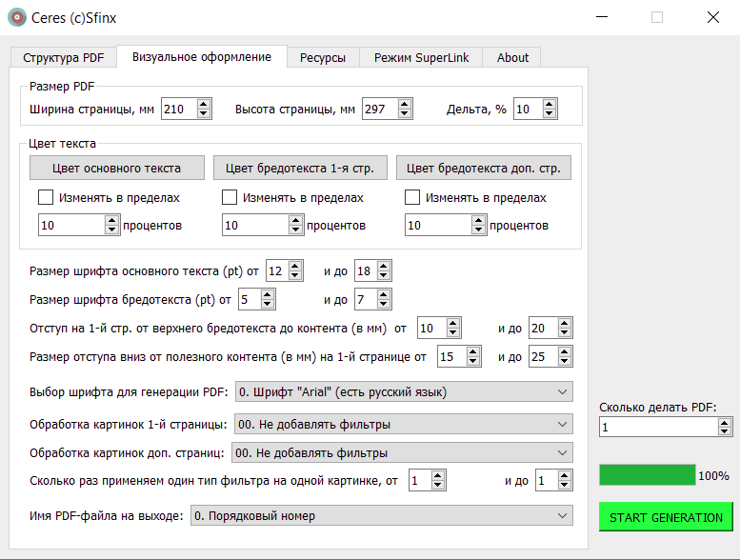Decrease отступа вниз maximum value 25
The height and width of the screenshot is (560, 740).
point(565,361)
